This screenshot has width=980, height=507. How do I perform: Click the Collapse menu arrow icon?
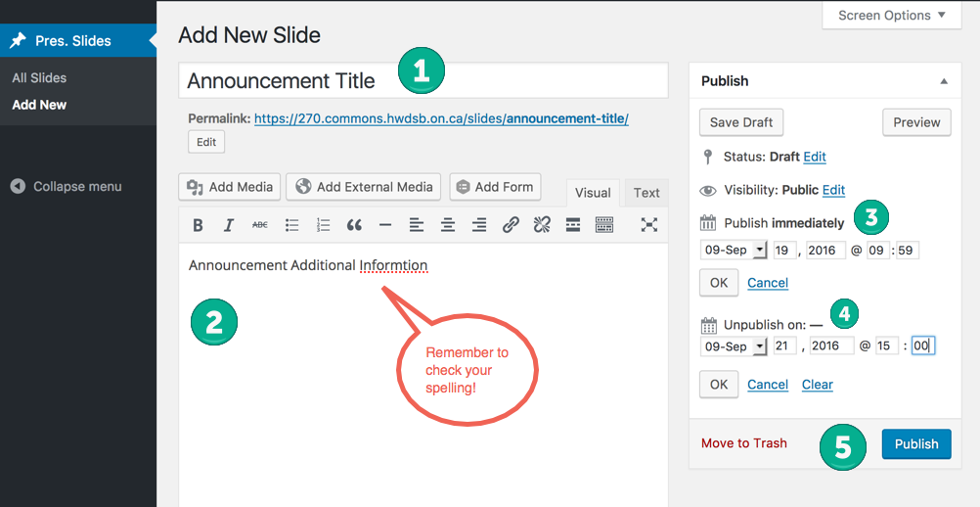pos(19,186)
